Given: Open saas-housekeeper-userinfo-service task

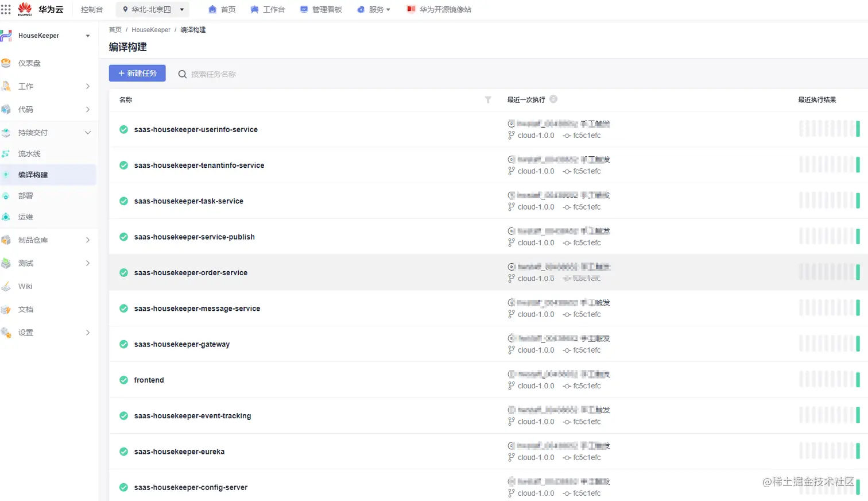Looking at the screenshot, I should [196, 130].
